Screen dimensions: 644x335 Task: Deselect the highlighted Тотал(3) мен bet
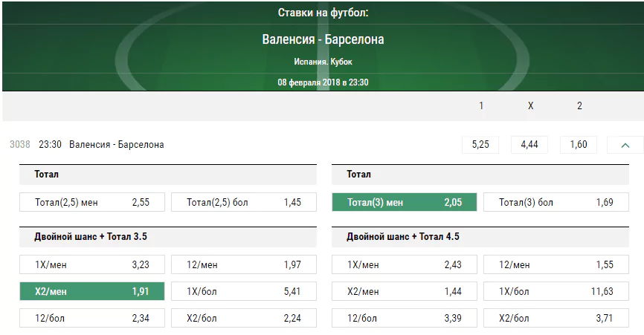404,202
